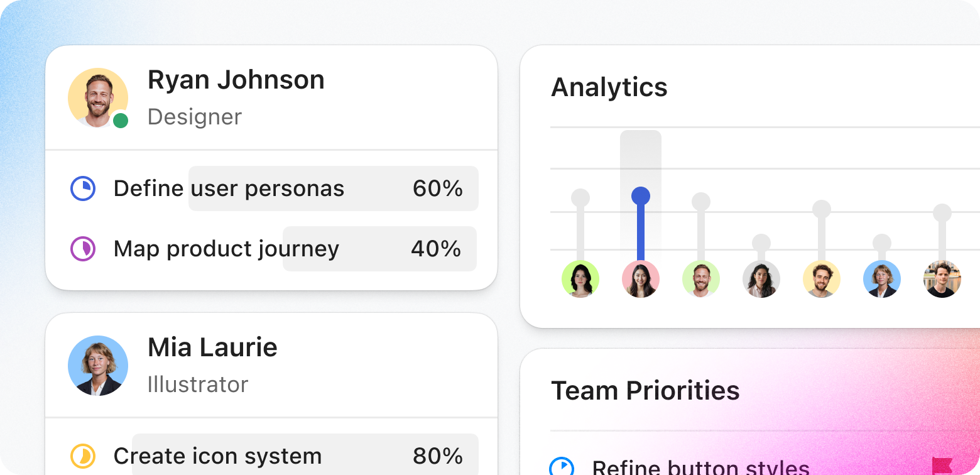The height and width of the screenshot is (475, 980).
Task: Click the Mia Laurie name heading
Action: [212, 347]
